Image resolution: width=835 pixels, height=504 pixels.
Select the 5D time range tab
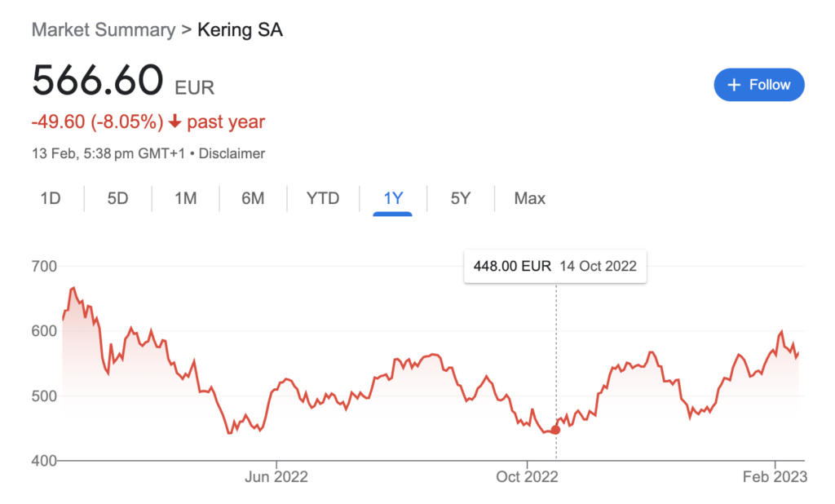(117, 199)
